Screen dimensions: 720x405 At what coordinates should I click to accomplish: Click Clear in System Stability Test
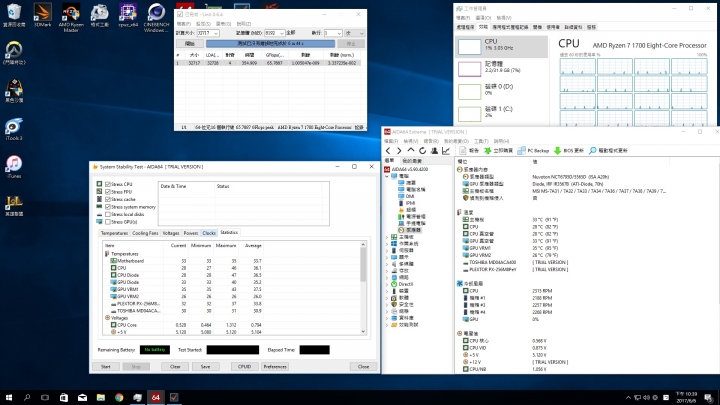[175, 366]
